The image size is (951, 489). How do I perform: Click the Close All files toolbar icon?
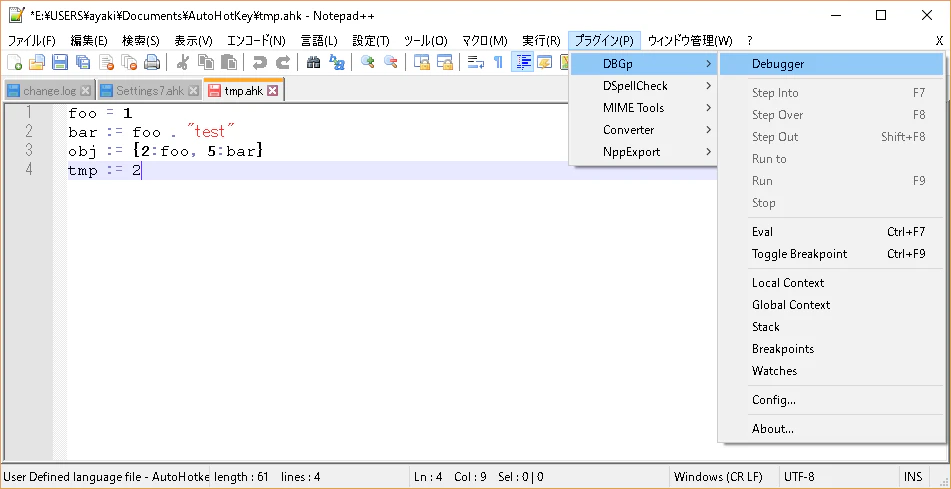[129, 62]
